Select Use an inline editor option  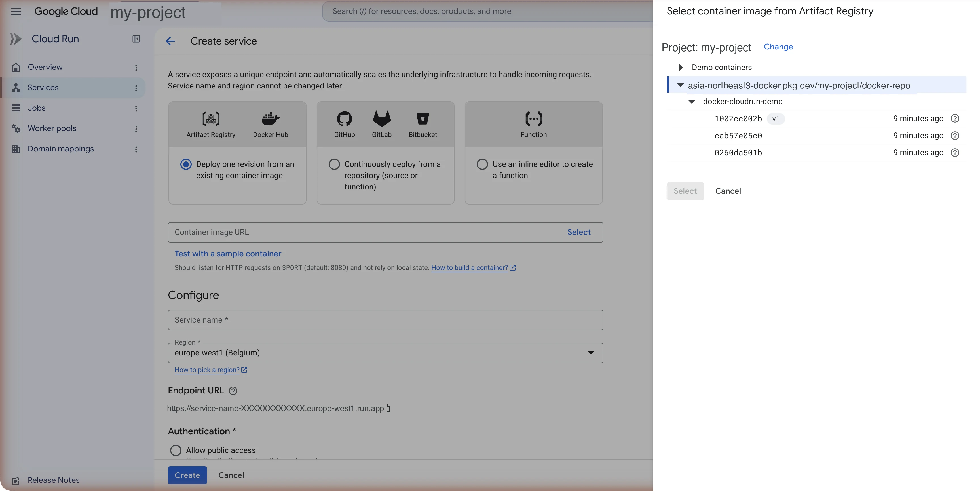pos(482,164)
